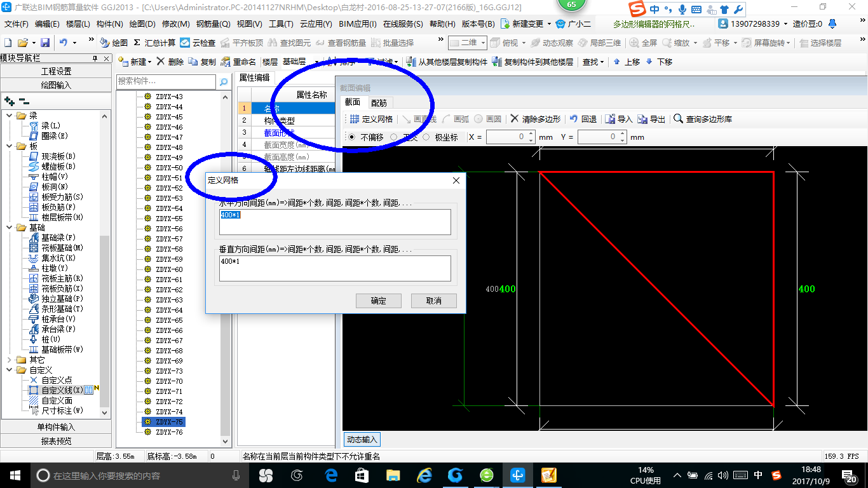
Task: Click the expand-all plus icon in navigator
Action: tap(9, 100)
